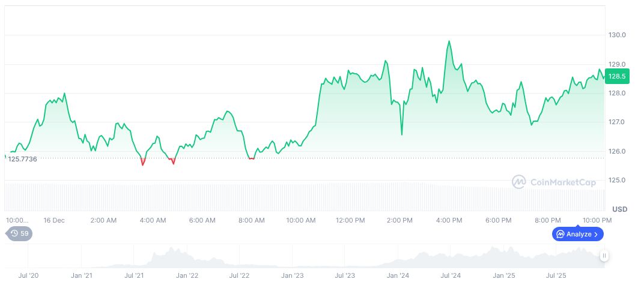The width and height of the screenshot is (644, 282).
Task: Click Jan '23 on the overview timeline
Action: (293, 275)
